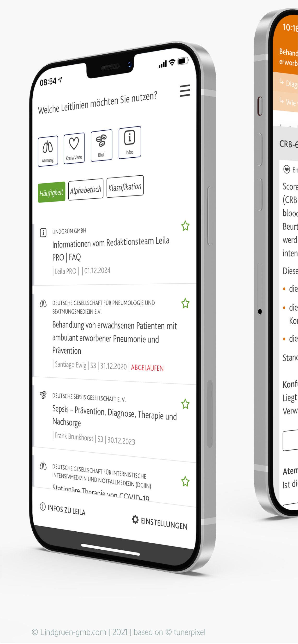Sort guidelines Alphabetisch

tap(86, 190)
